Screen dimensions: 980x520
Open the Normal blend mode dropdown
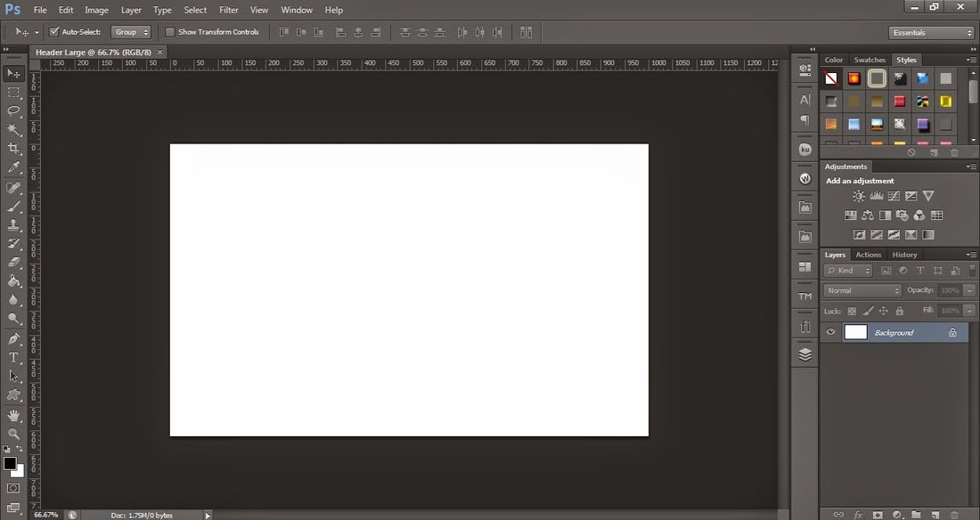(862, 290)
